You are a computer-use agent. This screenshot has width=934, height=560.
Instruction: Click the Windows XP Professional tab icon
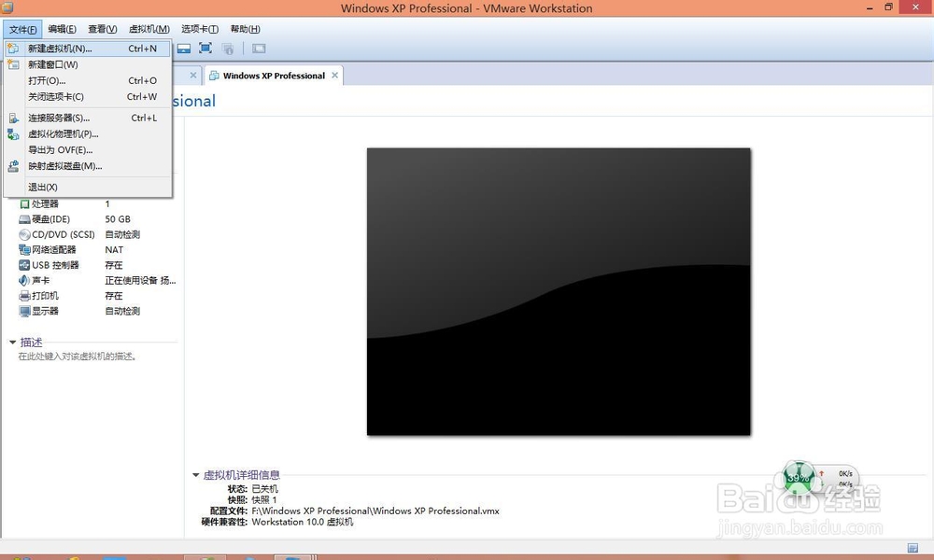(215, 76)
